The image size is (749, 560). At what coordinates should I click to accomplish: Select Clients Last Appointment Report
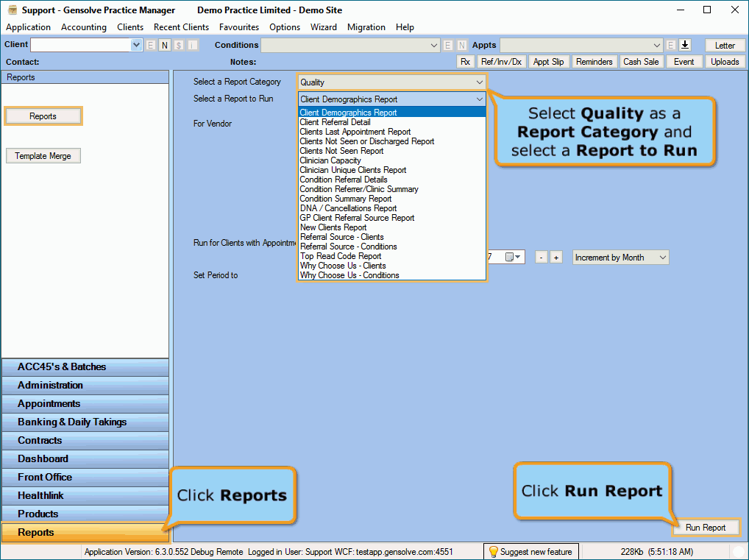click(x=391, y=132)
